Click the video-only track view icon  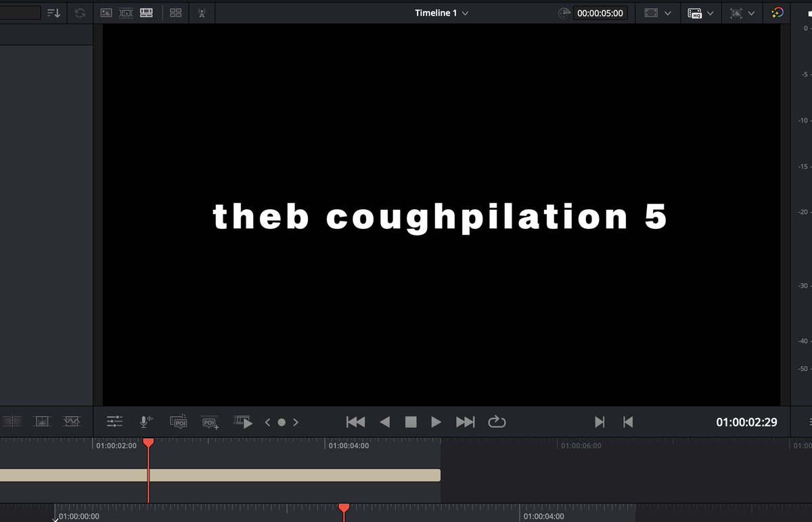point(43,421)
